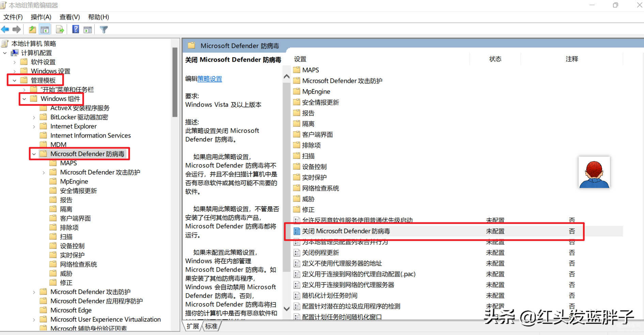Switch to the 标准 tab at bottom
This screenshot has height=335, width=644.
pos(211,326)
